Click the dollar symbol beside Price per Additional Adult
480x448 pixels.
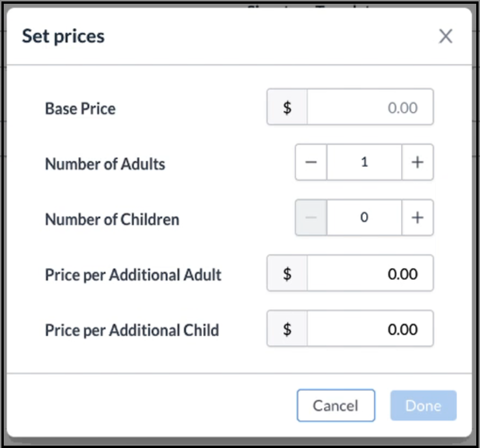click(287, 273)
